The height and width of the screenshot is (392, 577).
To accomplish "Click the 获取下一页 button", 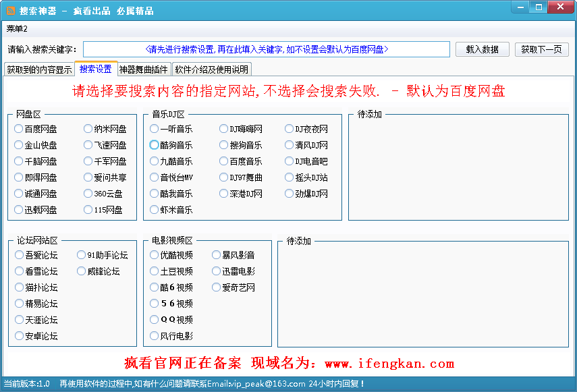I will coord(542,49).
